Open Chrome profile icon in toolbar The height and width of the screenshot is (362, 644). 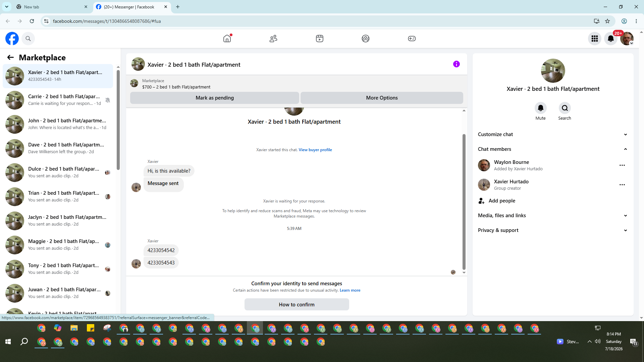pos(624,21)
